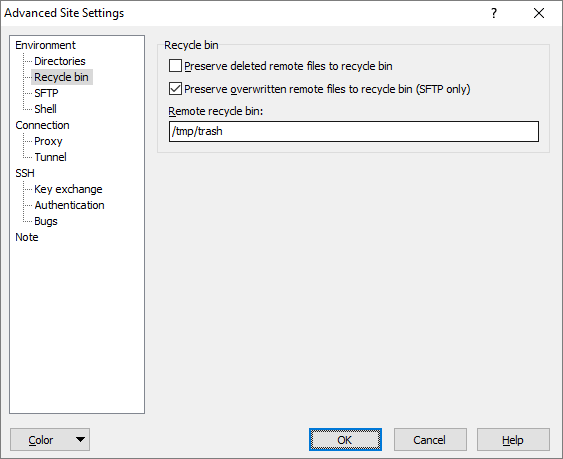The image size is (563, 459).
Task: Select Directories in the settings tree
Action: point(60,61)
